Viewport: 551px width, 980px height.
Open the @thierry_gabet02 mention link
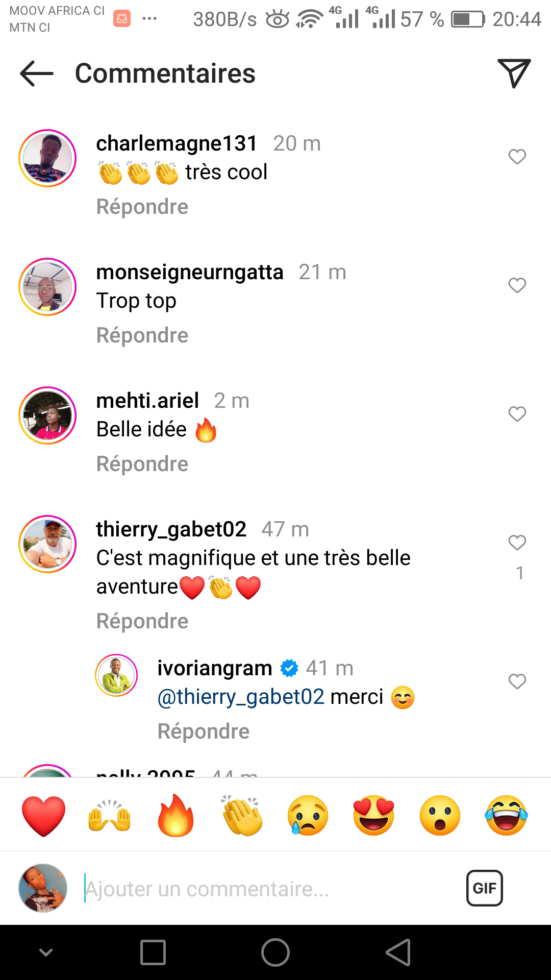click(x=241, y=697)
